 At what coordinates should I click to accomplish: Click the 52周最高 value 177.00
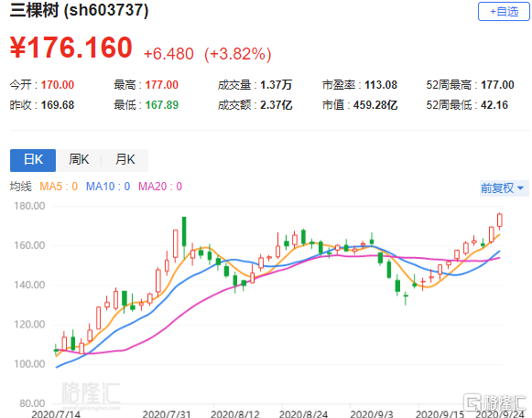click(x=497, y=85)
